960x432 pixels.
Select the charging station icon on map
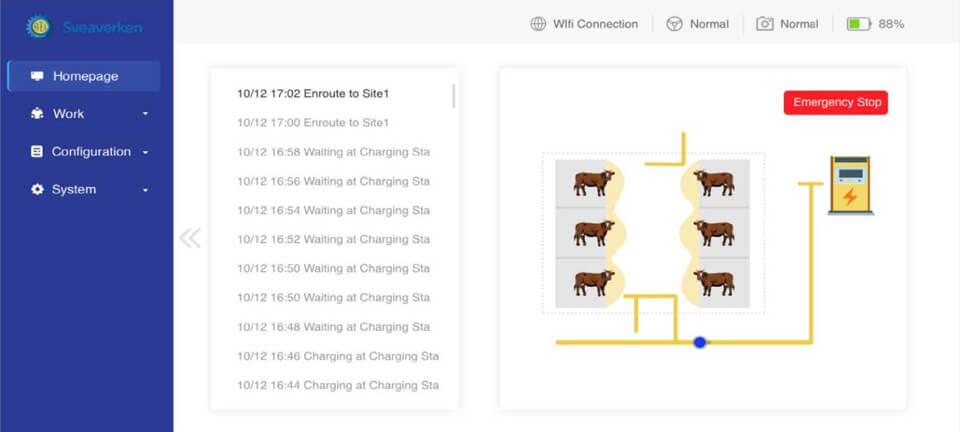pos(850,185)
